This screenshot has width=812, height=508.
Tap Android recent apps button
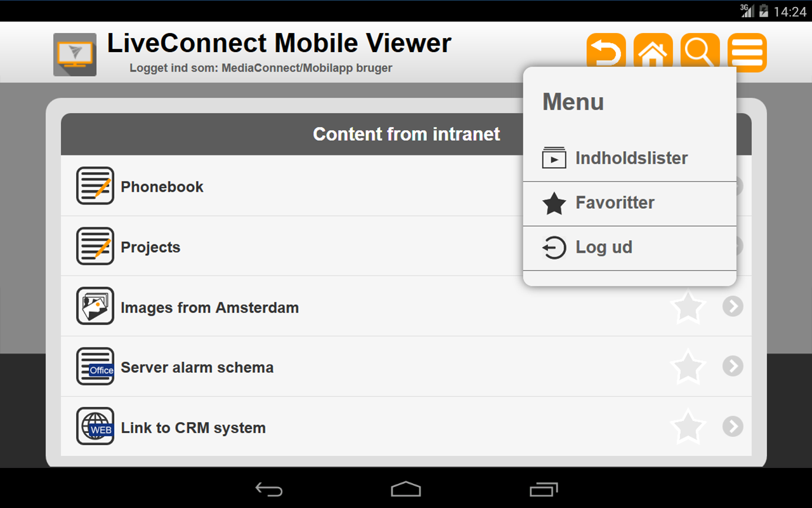pyautogui.click(x=544, y=489)
